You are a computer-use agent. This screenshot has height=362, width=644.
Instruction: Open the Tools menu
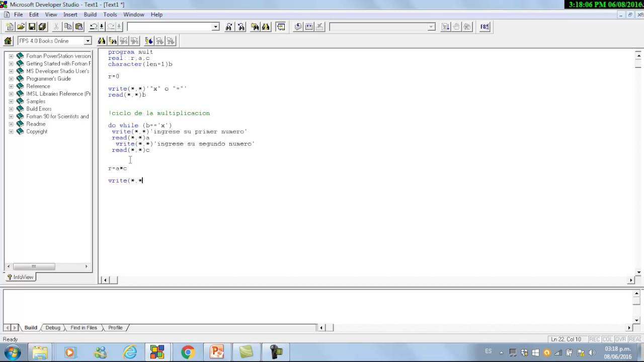click(110, 15)
